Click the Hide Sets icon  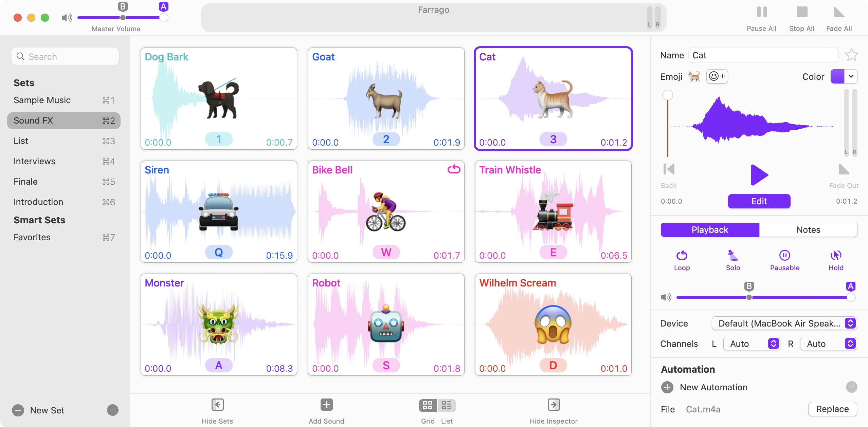pos(217,405)
